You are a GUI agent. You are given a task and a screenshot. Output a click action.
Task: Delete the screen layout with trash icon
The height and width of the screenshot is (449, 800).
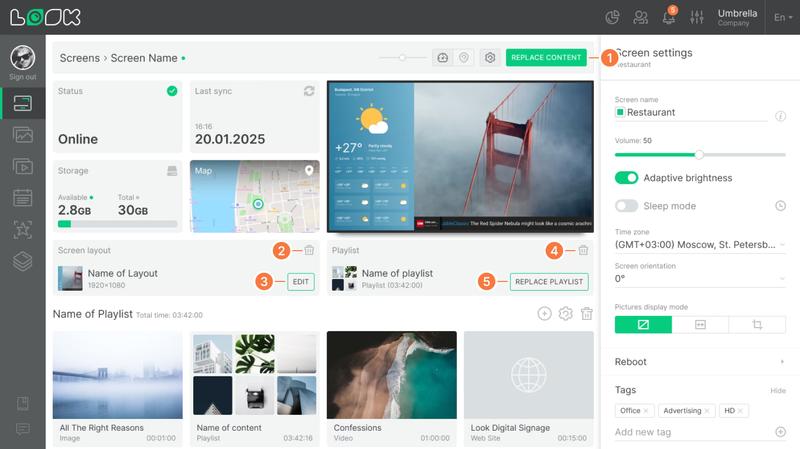(309, 250)
